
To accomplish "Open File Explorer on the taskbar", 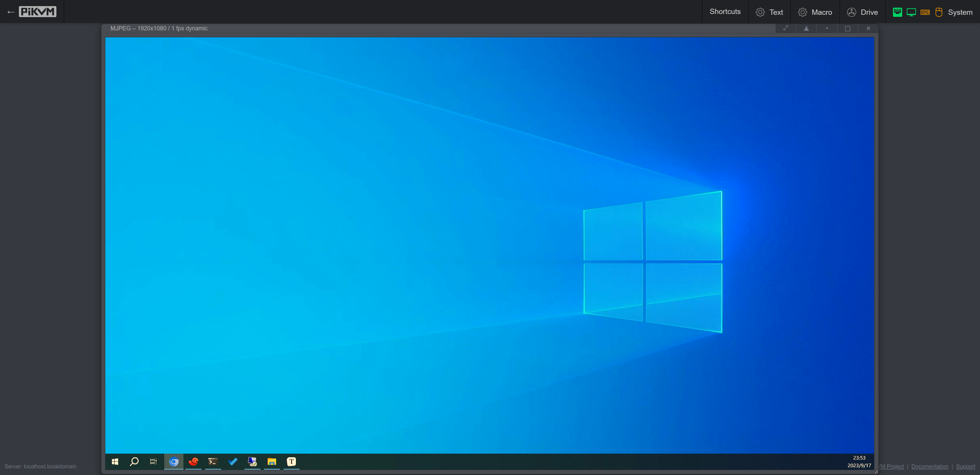I will pos(272,462).
